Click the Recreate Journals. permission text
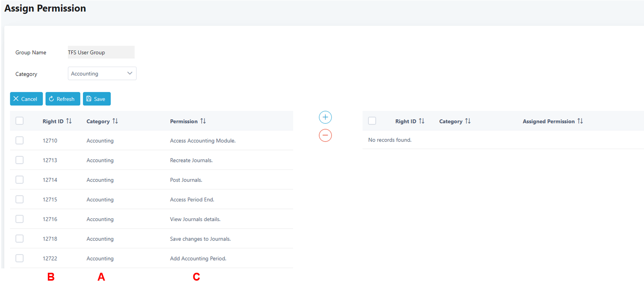Image resolution: width=644 pixels, height=283 pixels. coord(191,160)
